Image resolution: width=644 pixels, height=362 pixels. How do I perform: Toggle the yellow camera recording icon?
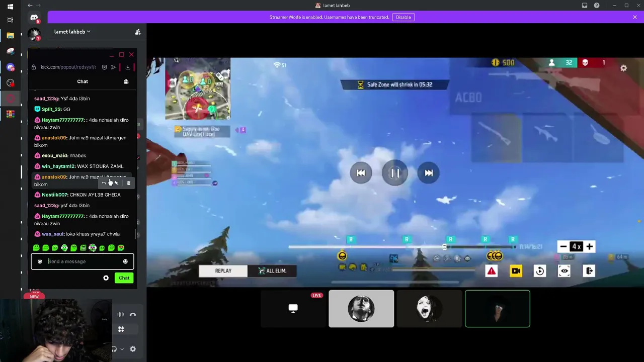pos(516,271)
